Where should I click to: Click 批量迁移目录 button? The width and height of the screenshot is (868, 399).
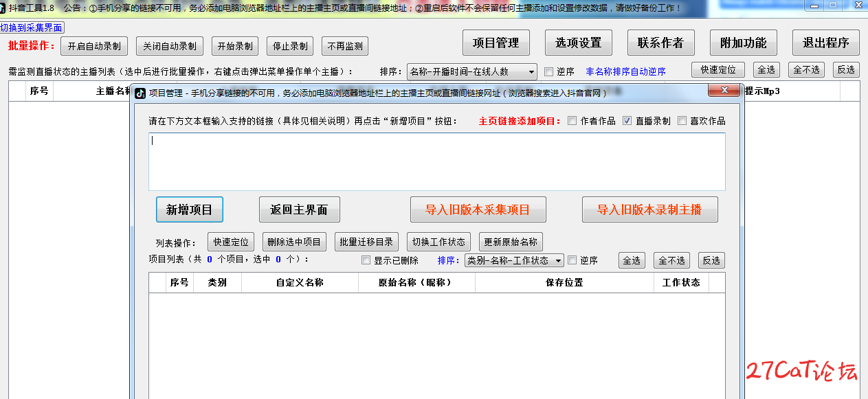click(x=366, y=242)
